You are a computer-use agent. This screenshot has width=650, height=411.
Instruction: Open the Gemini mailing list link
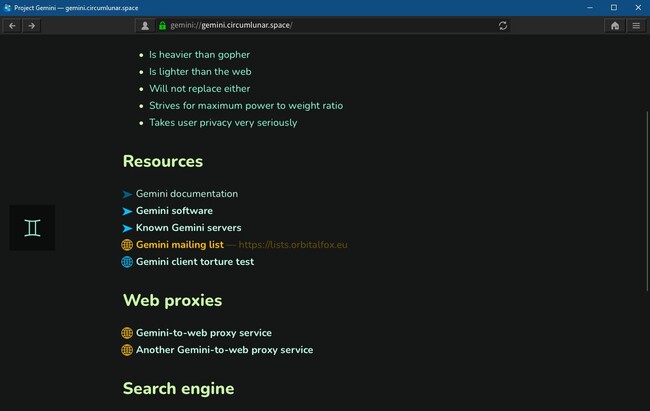[180, 245]
